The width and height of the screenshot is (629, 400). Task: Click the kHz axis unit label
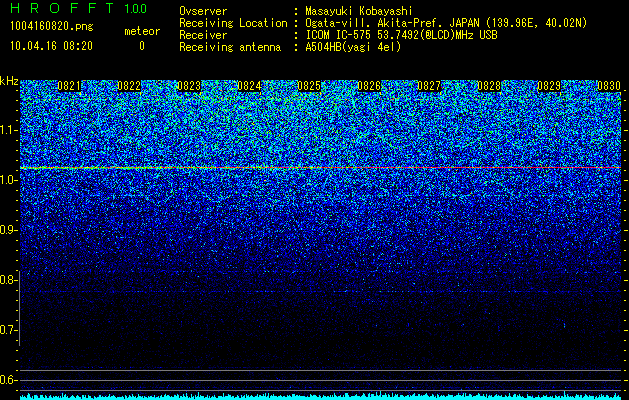coord(9,81)
